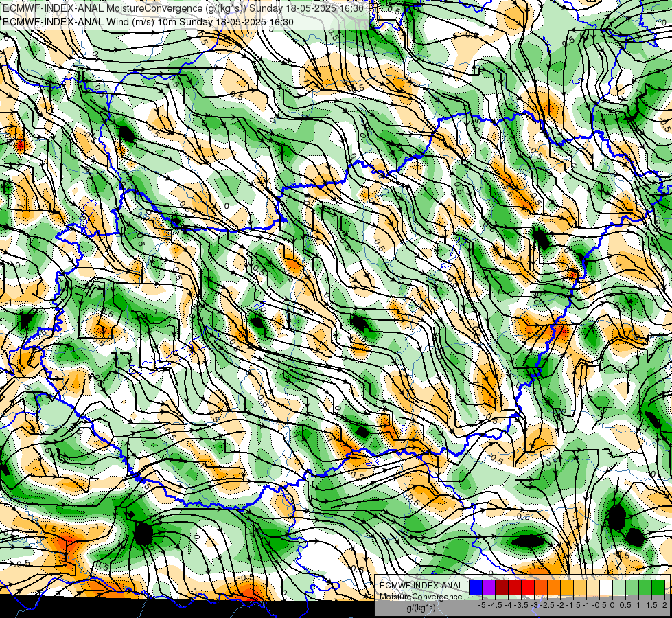Screen dimensions: 672x618
Task: Click the -4.5 tick label on the color scale
Action: [x=495, y=605]
